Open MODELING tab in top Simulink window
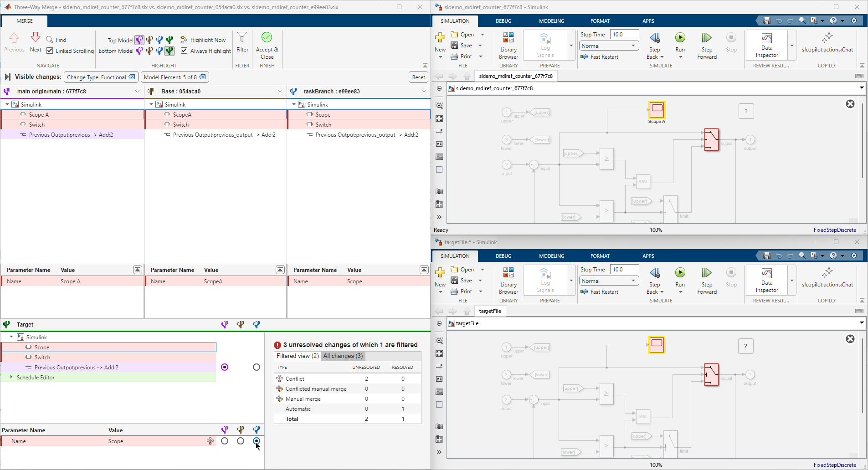 pyautogui.click(x=552, y=21)
